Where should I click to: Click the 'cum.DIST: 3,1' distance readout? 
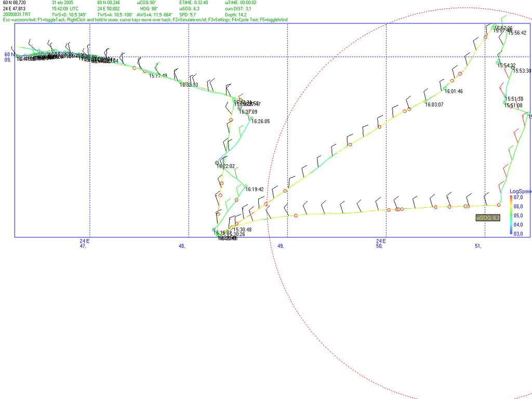(238, 9)
